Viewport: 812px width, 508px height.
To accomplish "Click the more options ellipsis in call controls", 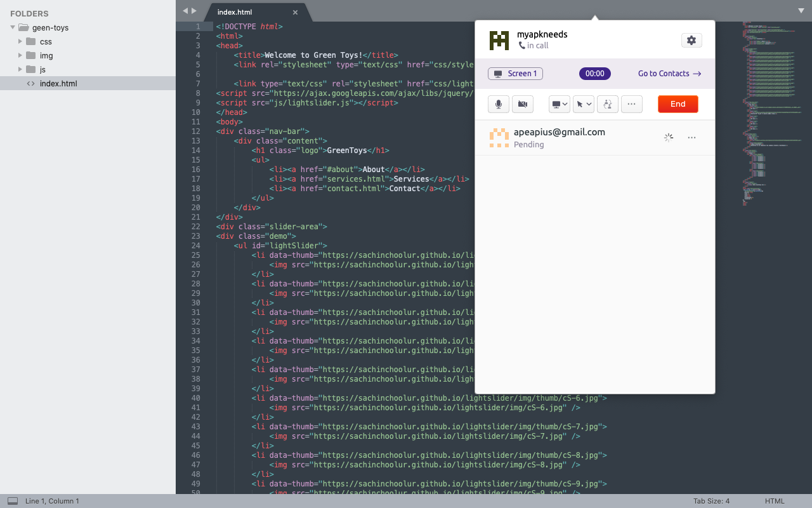I will pyautogui.click(x=632, y=104).
